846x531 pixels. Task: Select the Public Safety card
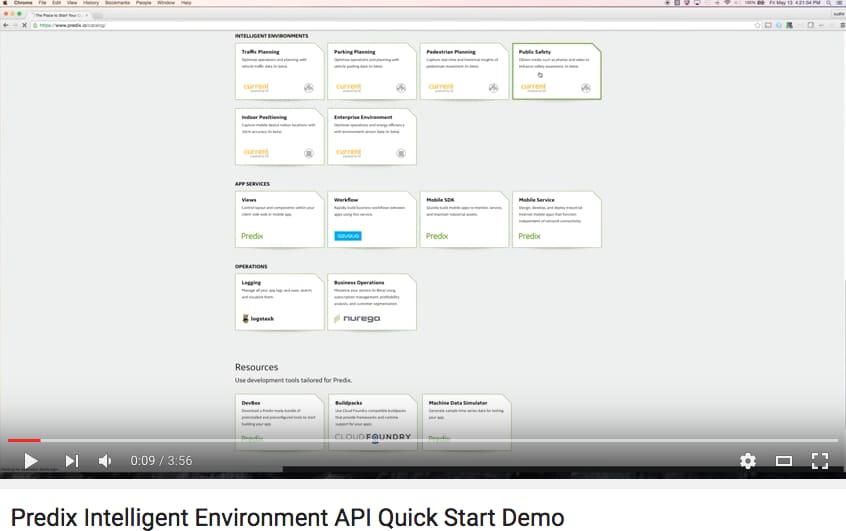[556, 71]
